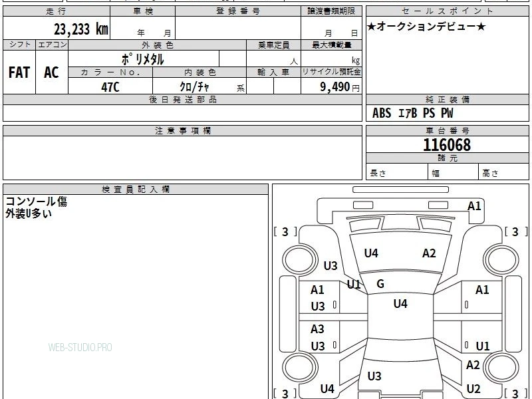Select the inspector note コンソール傷
Screen dimensions: 532x399
[37, 201]
